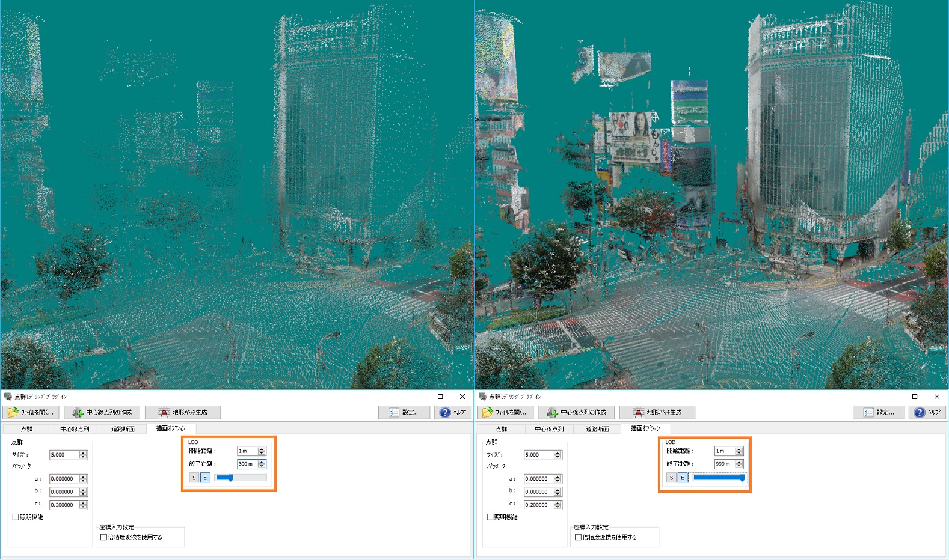Image resolution: width=949 pixels, height=560 pixels.
Task: Decrease サイズ with down arrow, left window
Action: pyautogui.click(x=84, y=457)
